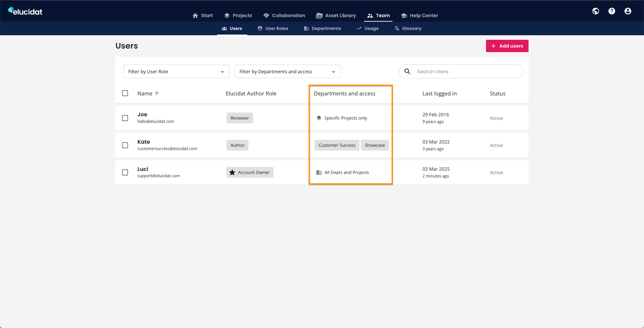Click the 03 Mar 2025 login date
This screenshot has height=328, width=644.
coord(436,169)
